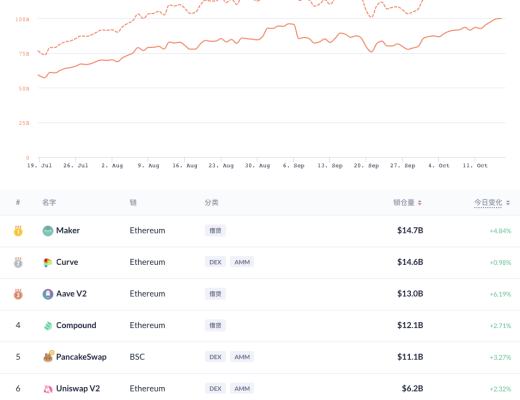Click Ethereum chain in Aave V2 row
Image resolution: width=520 pixels, height=400 pixels.
tap(147, 294)
